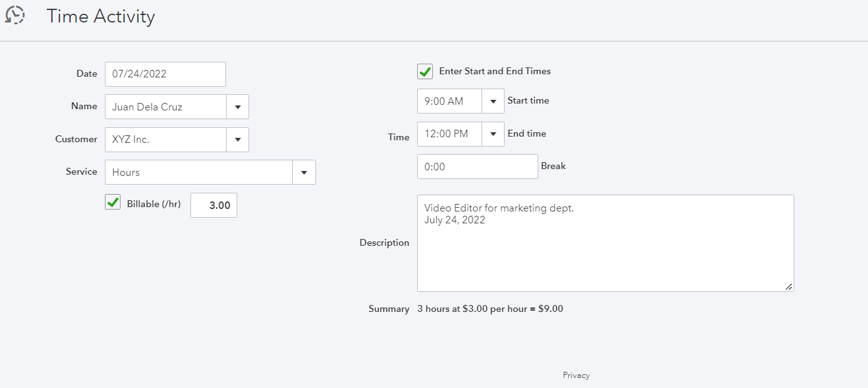Click the Start time field showing 9:00 AM
The image size is (868, 388).
click(x=449, y=101)
